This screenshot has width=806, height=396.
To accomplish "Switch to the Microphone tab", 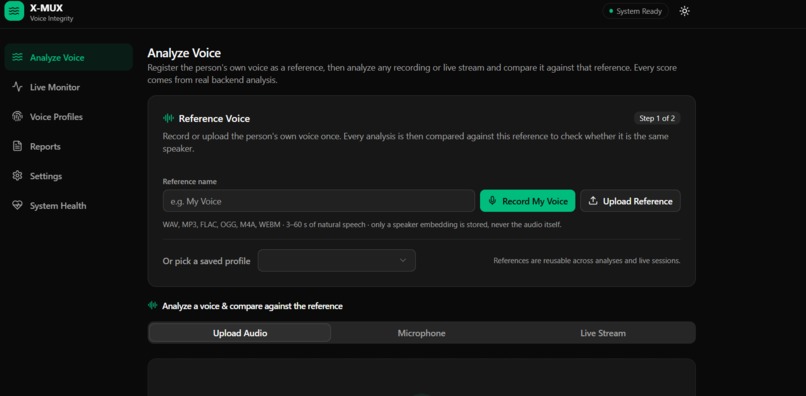I will pyautogui.click(x=422, y=333).
